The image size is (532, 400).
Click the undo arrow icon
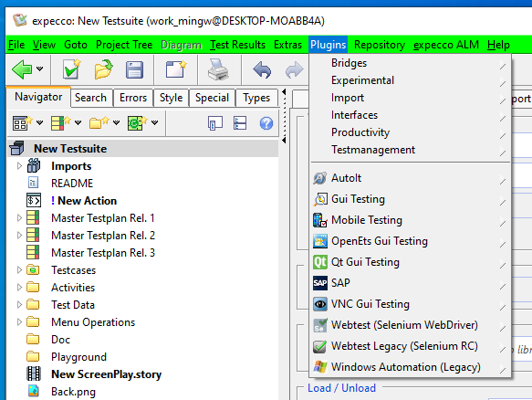pos(262,69)
